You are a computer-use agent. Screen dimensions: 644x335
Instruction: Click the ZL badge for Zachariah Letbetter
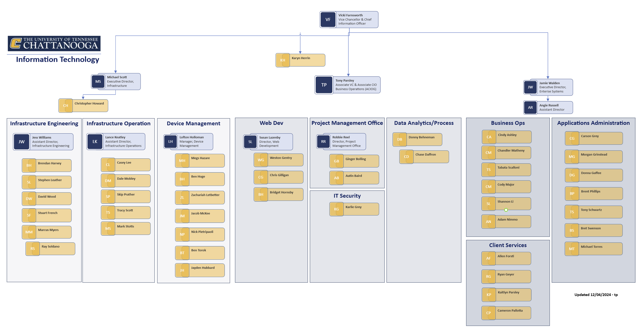182,198
